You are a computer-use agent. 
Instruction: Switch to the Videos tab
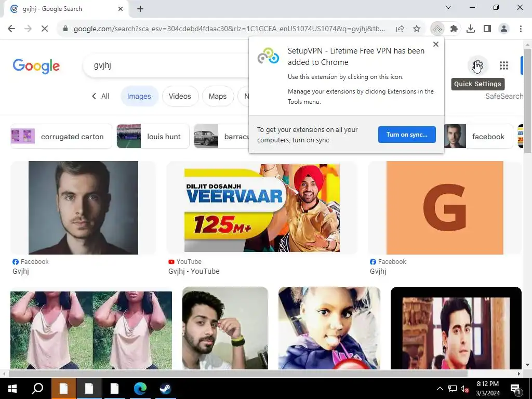tap(180, 96)
